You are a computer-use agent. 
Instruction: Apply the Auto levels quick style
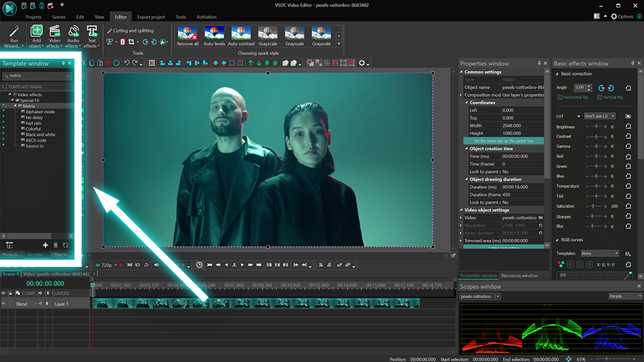(x=214, y=33)
